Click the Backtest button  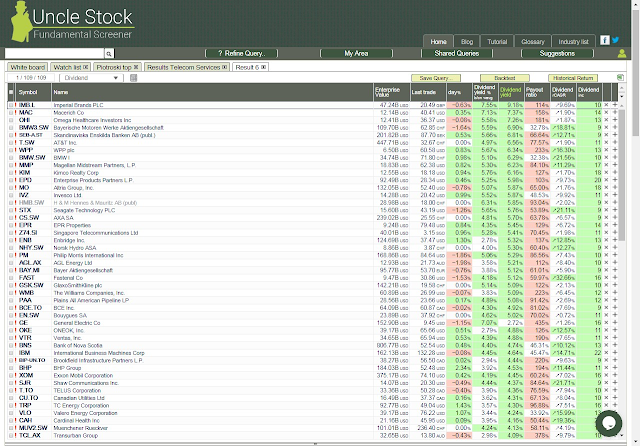pos(504,78)
